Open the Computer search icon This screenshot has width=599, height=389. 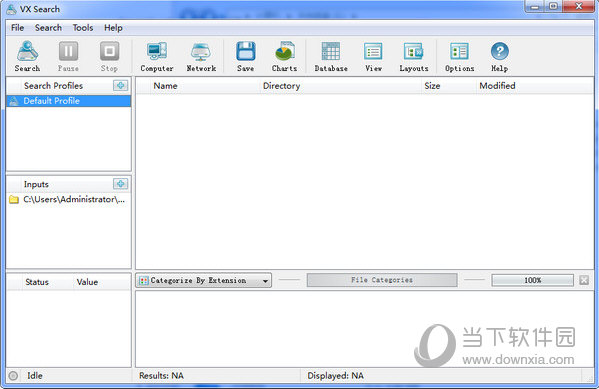click(157, 56)
